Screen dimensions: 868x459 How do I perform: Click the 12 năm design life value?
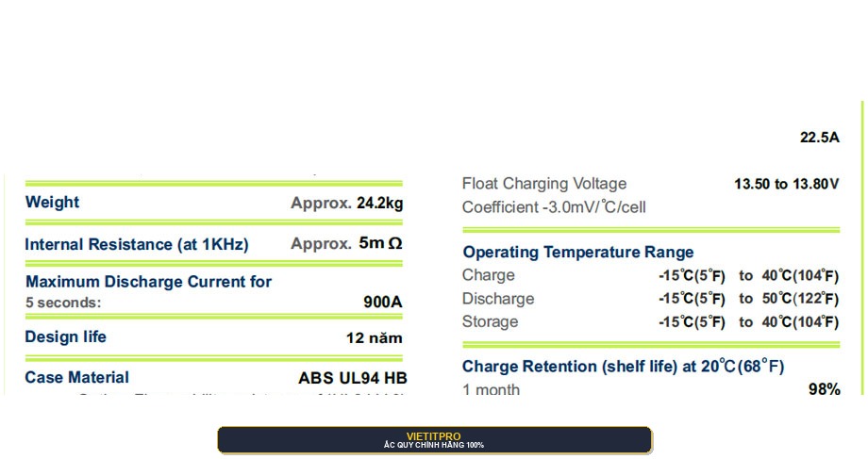(x=375, y=338)
